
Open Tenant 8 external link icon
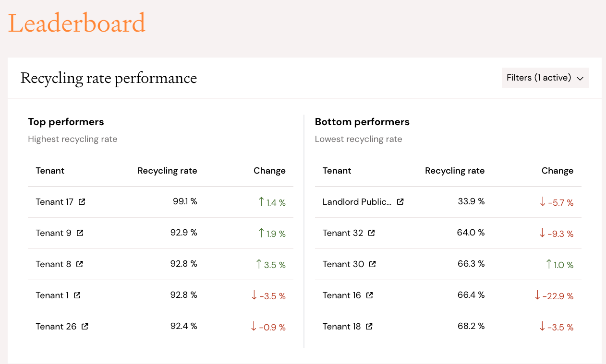tap(80, 264)
